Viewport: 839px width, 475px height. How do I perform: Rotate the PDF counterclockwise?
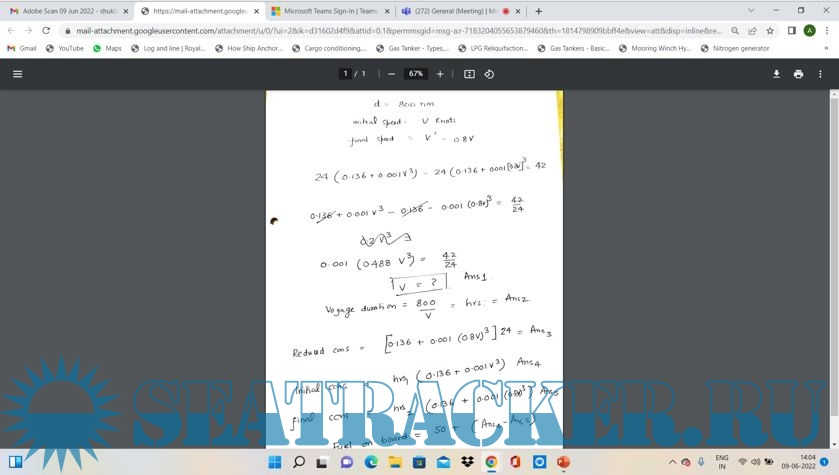489,74
